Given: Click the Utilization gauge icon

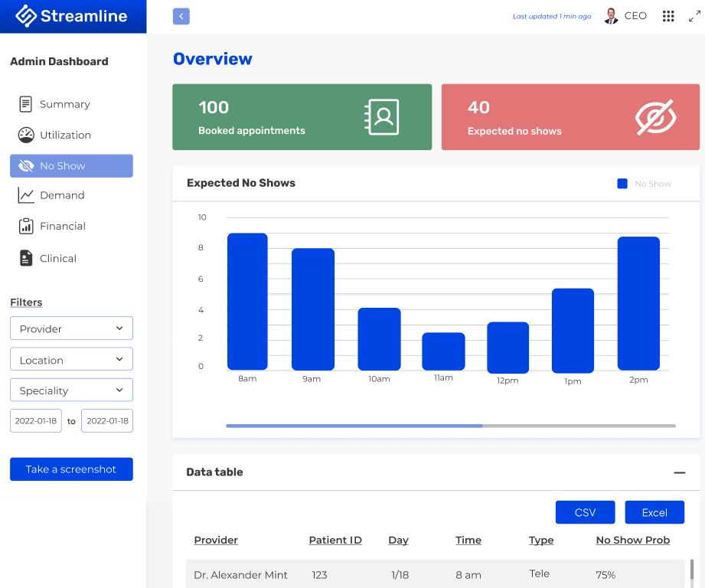Looking at the screenshot, I should (26, 135).
